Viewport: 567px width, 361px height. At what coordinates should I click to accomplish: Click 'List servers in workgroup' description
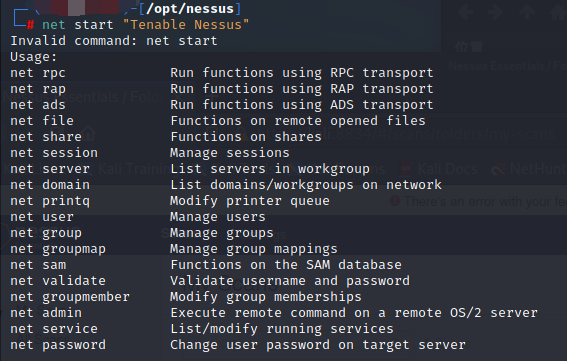tap(270, 169)
